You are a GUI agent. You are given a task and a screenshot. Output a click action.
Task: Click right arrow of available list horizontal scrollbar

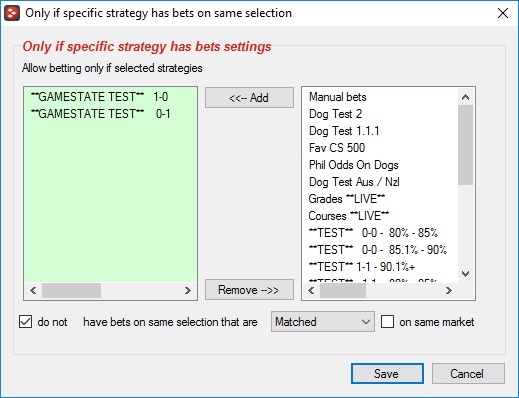(449, 290)
